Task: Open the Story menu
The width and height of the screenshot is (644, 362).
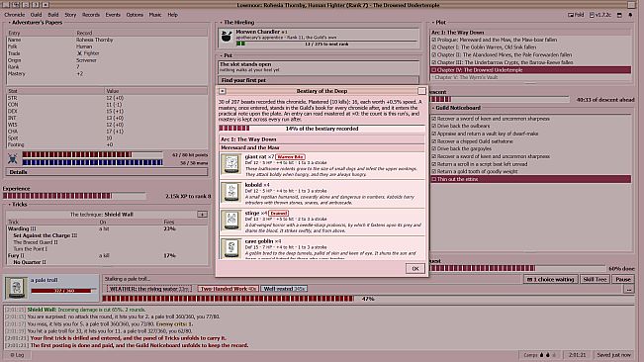Action: point(70,15)
